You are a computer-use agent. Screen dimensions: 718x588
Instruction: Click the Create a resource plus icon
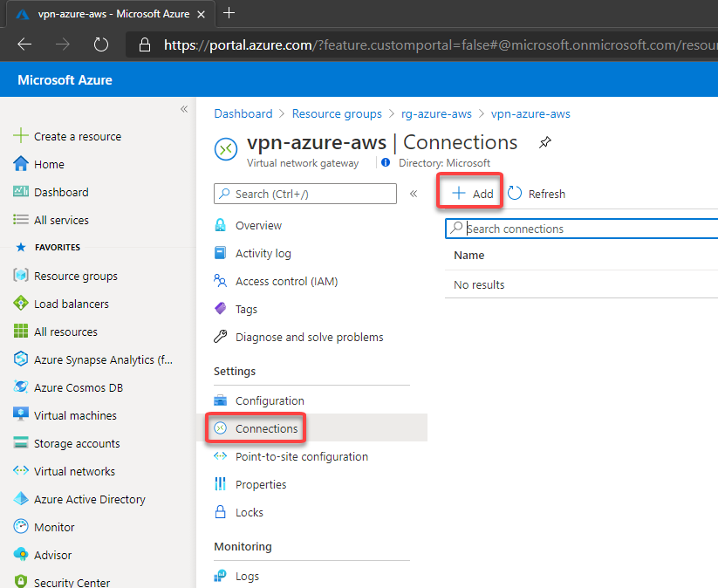click(21, 136)
